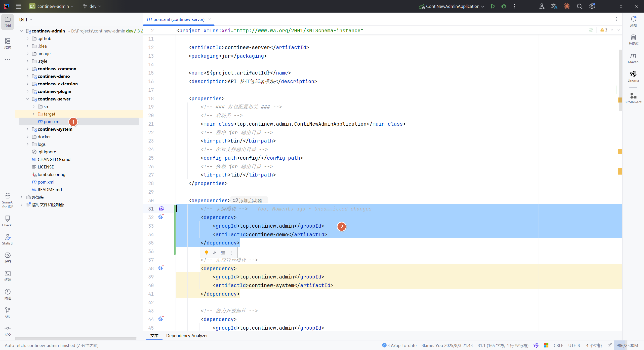Image resolution: width=644 pixels, height=350 pixels.
Task: Expand the continew-system module
Action: coord(28,129)
